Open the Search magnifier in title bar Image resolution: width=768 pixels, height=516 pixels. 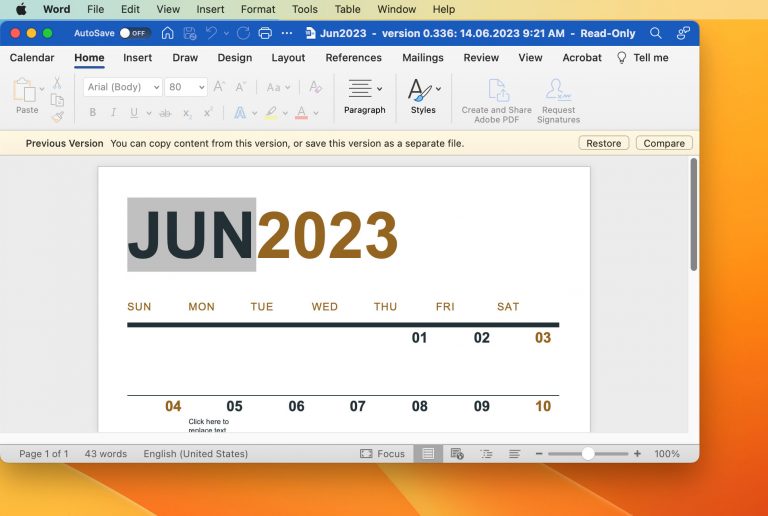[x=656, y=33]
